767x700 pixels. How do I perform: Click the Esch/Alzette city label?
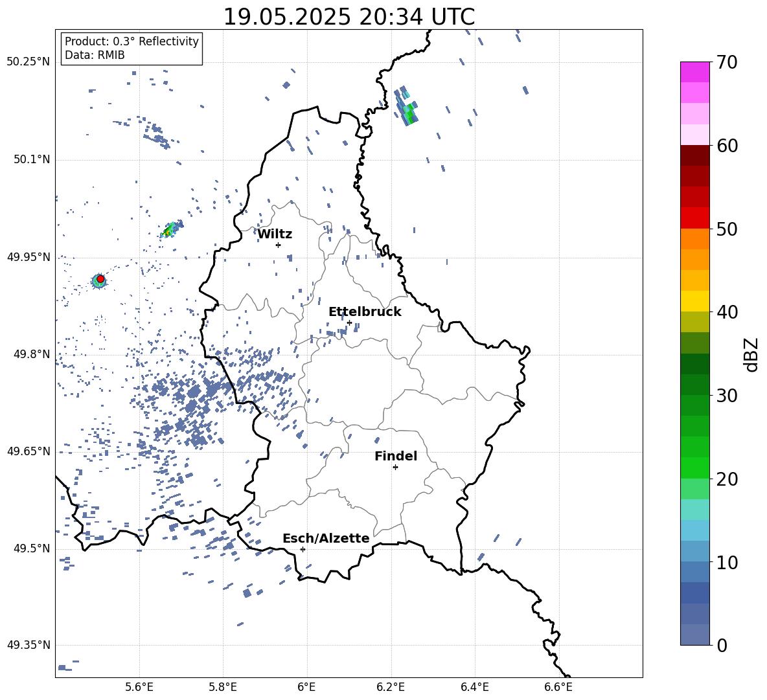pyautogui.click(x=326, y=538)
